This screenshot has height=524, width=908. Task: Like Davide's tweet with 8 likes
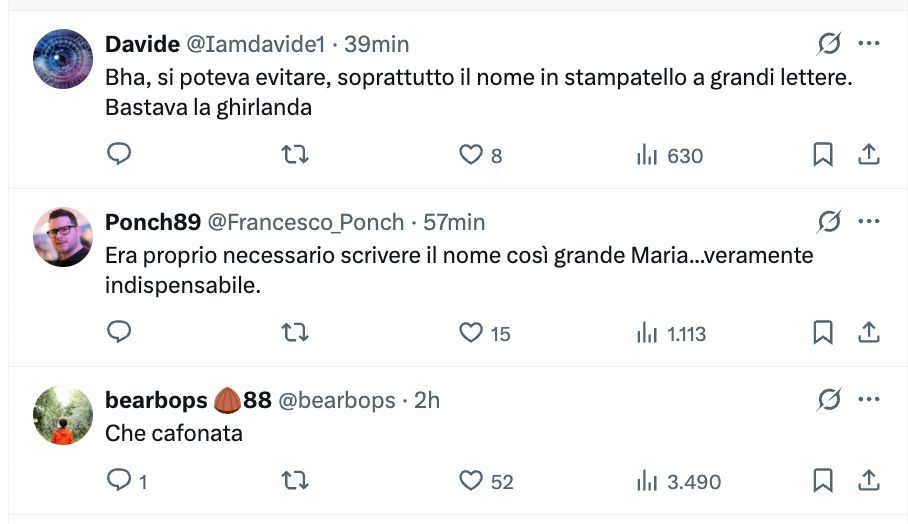pos(471,155)
